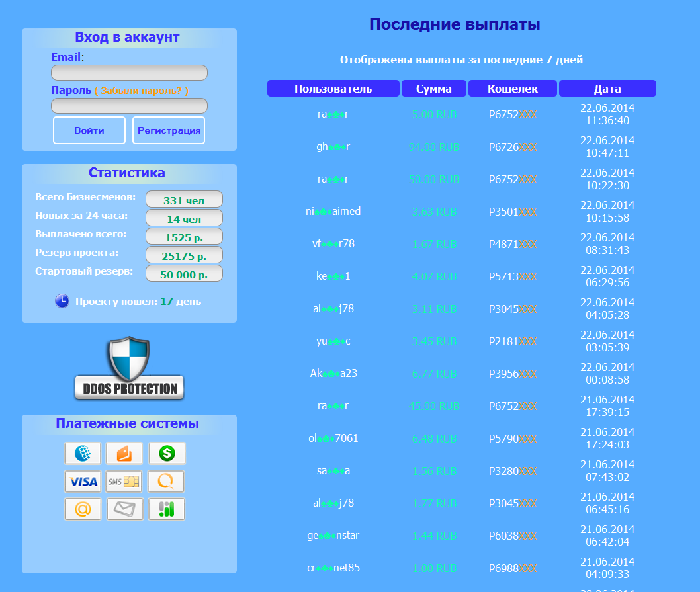Image resolution: width=700 pixels, height=592 pixels.
Task: Click the WebMoney globe payment icon
Action: click(x=83, y=454)
